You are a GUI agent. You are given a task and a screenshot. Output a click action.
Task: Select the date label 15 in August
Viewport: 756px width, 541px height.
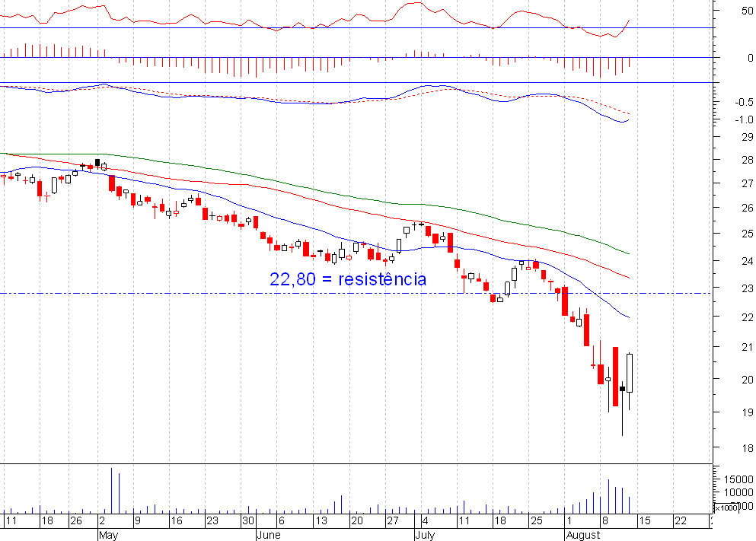(645, 520)
